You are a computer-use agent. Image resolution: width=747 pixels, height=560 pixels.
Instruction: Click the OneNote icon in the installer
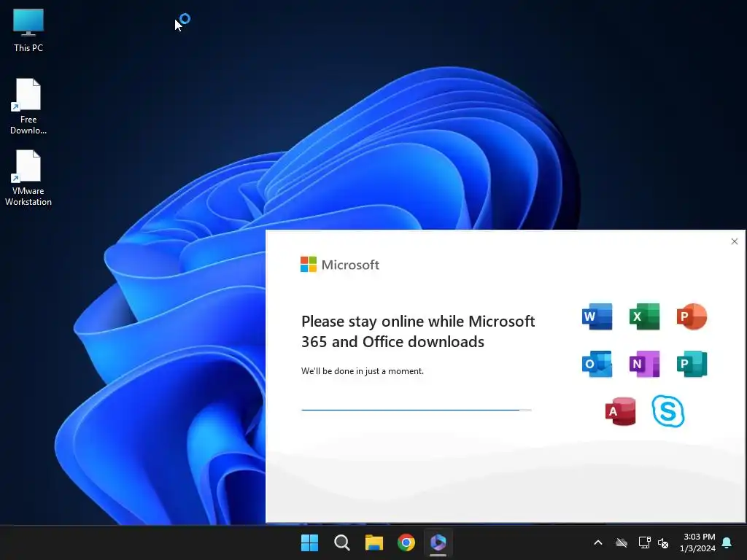[644, 365]
